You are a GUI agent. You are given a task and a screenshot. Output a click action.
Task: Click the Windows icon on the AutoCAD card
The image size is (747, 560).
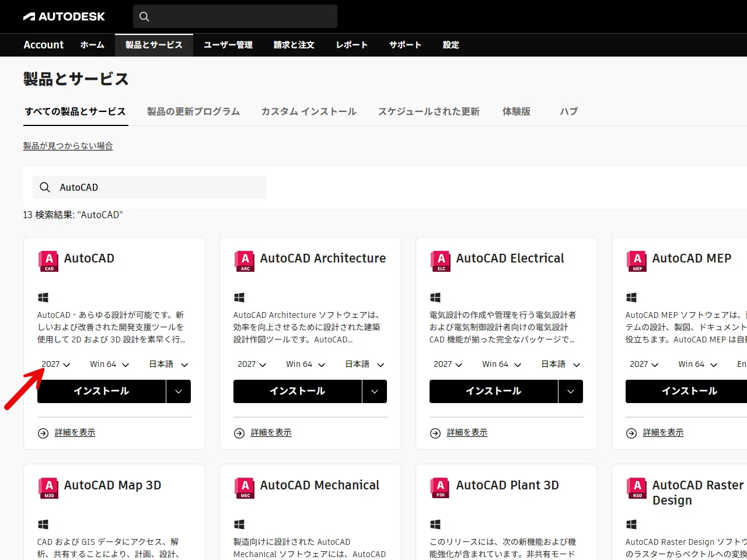(43, 297)
